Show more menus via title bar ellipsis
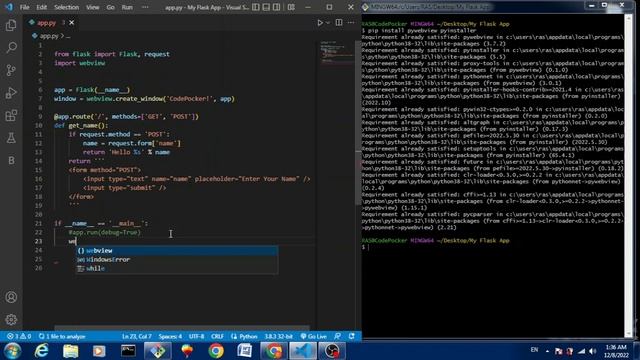The image size is (640, 360). click(x=145, y=7)
